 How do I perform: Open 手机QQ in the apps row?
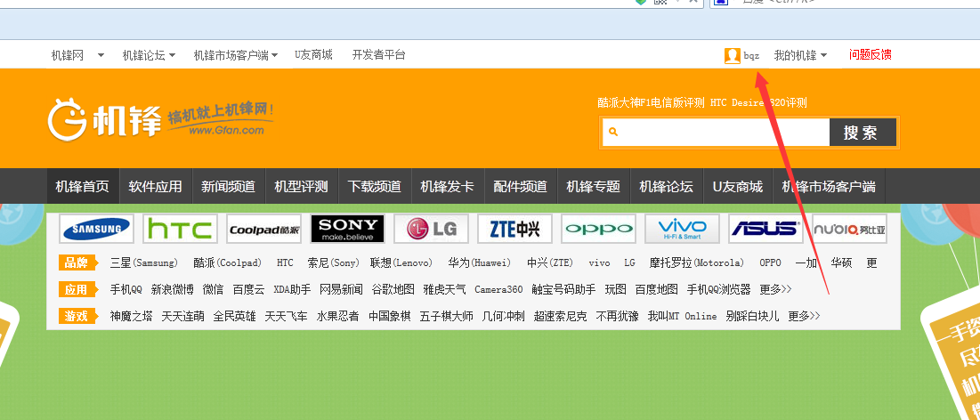click(x=126, y=289)
